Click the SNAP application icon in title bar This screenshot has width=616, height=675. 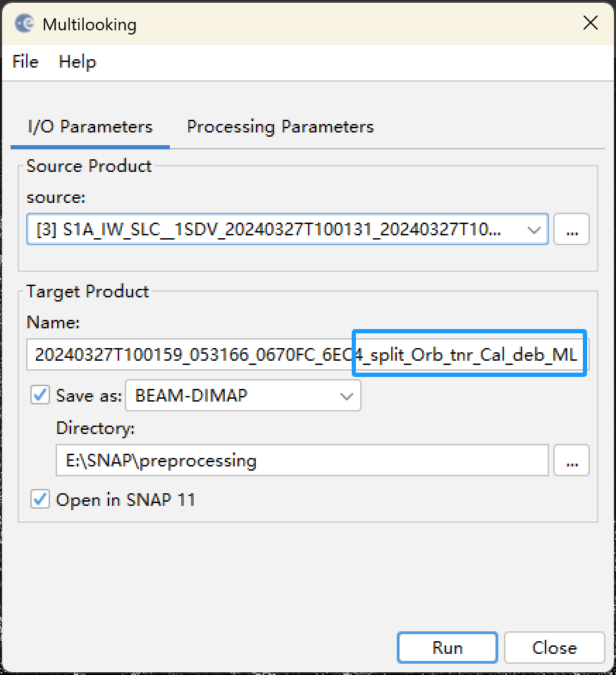tap(24, 24)
